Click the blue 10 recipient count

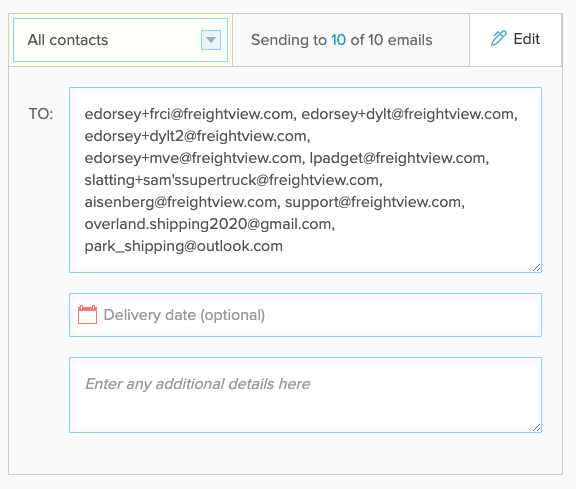(x=338, y=40)
